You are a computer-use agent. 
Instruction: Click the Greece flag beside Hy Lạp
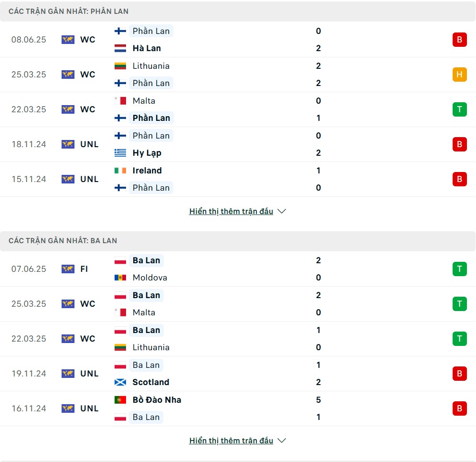pos(120,153)
